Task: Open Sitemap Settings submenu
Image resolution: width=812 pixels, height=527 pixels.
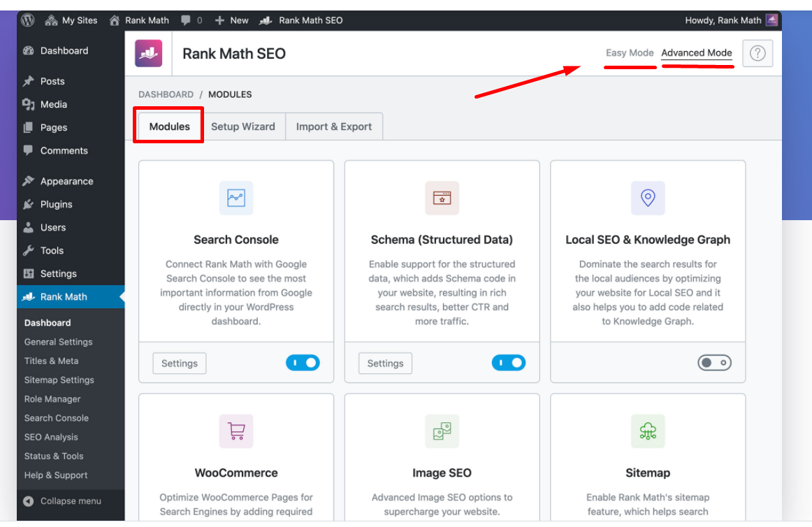Action: [59, 380]
